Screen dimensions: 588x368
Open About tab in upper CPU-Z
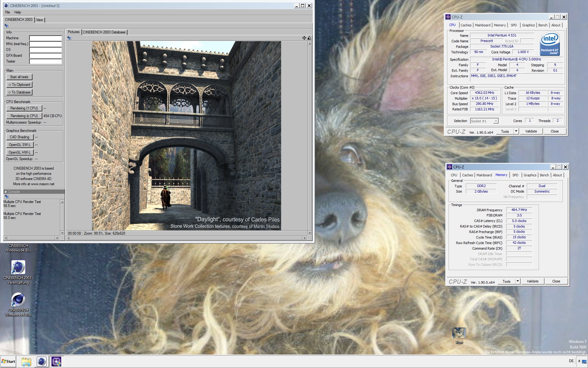[556, 25]
